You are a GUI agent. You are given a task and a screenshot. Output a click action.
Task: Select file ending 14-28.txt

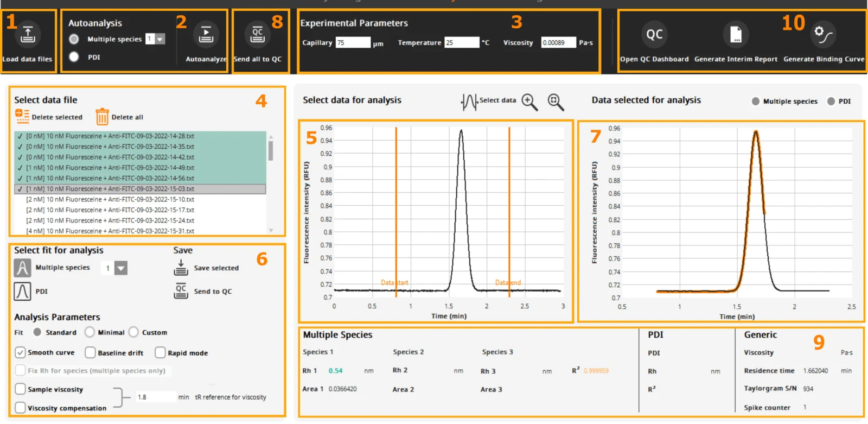point(140,136)
